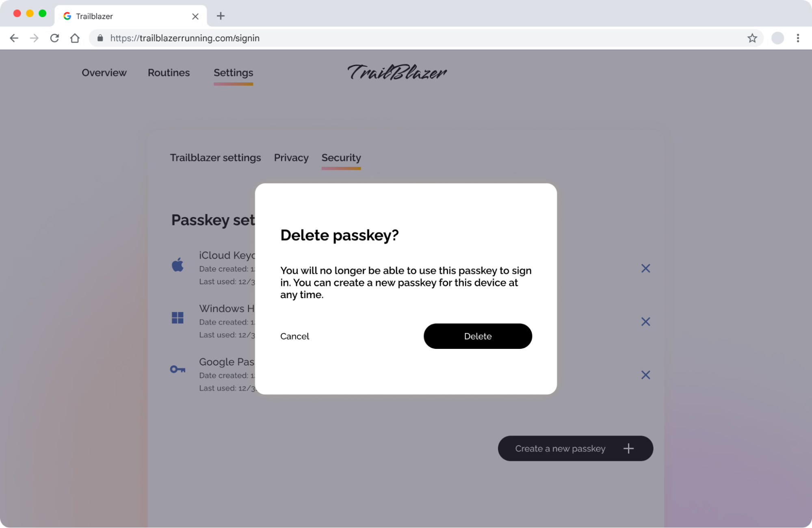812x528 pixels.
Task: Switch to the Privacy settings tab
Action: pos(291,158)
